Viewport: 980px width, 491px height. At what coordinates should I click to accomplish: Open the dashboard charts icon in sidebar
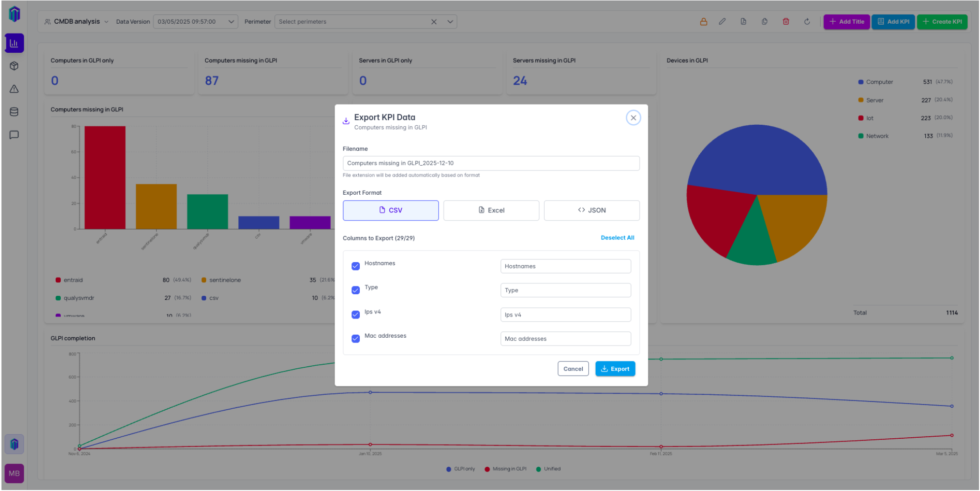(14, 43)
